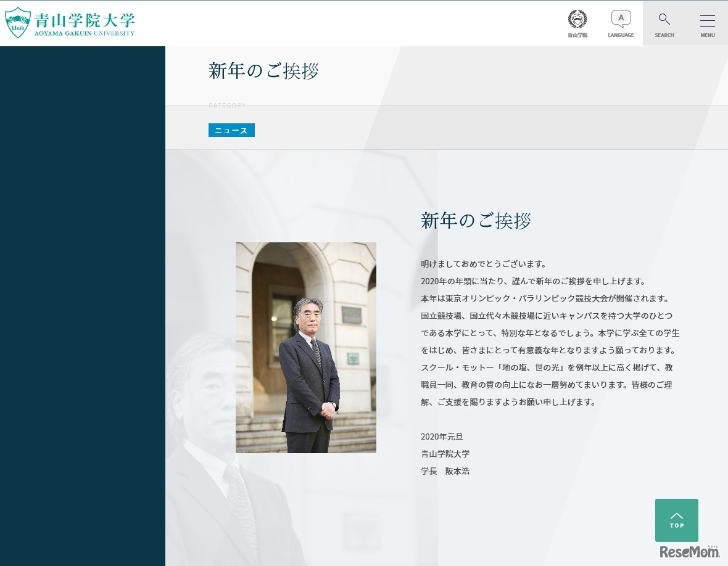The image size is (728, 566).
Task: Click the ReseMom watermark logo
Action: coord(690,553)
